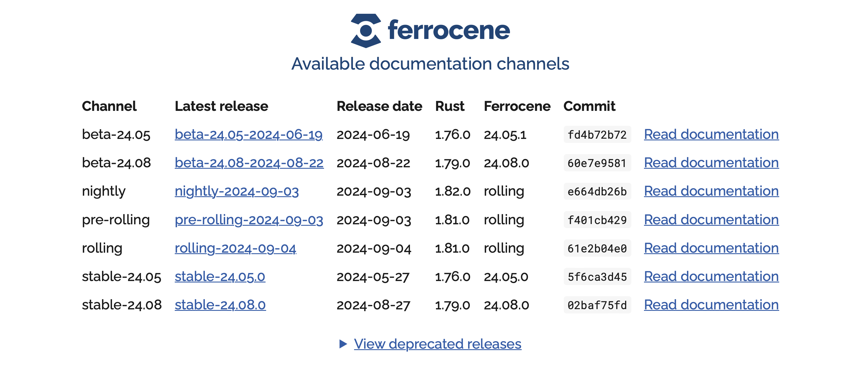Image resolution: width=868 pixels, height=373 pixels.
Task: Open nightly-2024-09-03 release link
Action: click(x=237, y=191)
